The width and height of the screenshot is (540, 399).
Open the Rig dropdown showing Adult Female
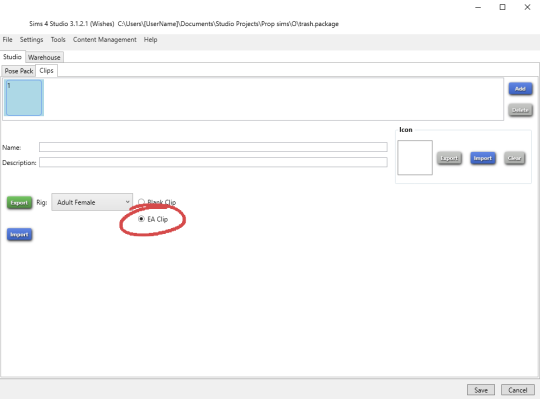92,202
